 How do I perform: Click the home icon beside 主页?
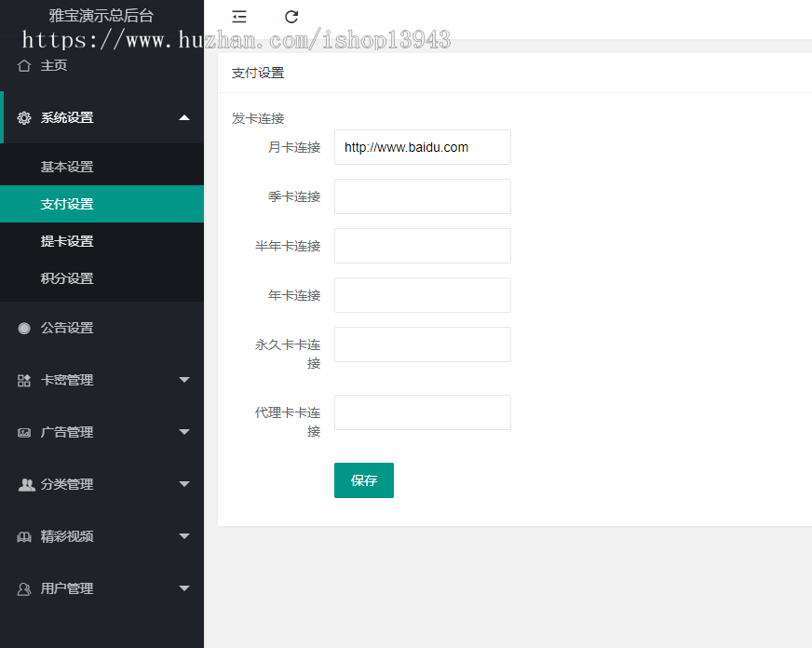click(x=23, y=65)
